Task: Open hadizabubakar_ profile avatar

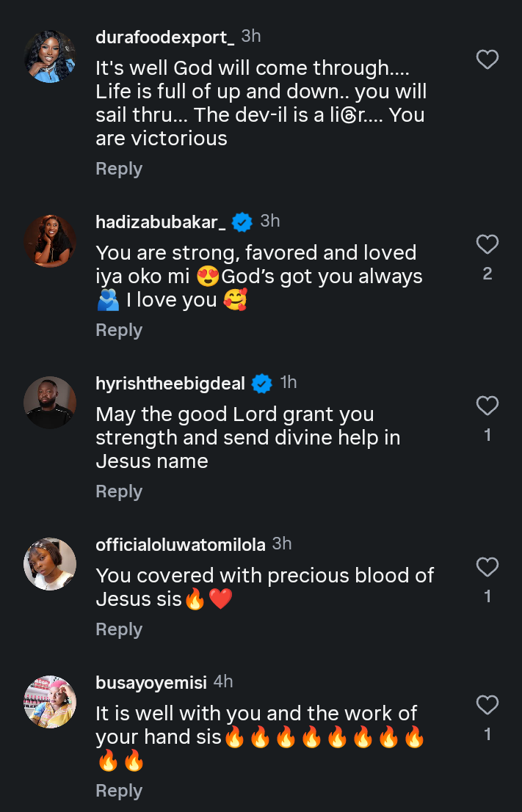Action: point(50,241)
